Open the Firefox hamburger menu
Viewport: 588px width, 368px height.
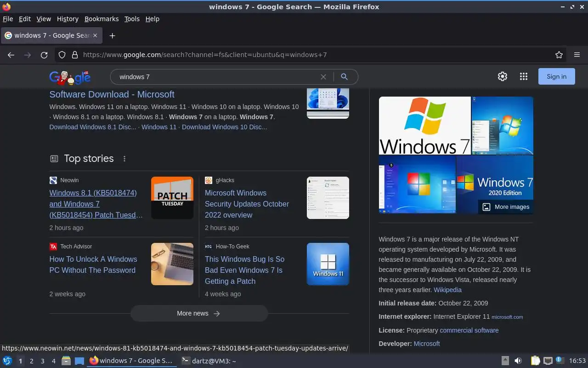point(577,55)
